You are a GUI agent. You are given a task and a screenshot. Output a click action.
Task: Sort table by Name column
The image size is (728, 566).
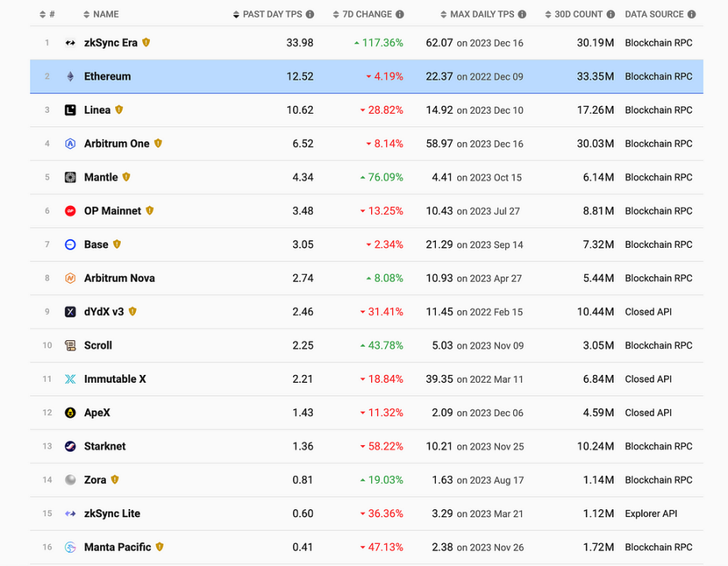click(x=105, y=14)
